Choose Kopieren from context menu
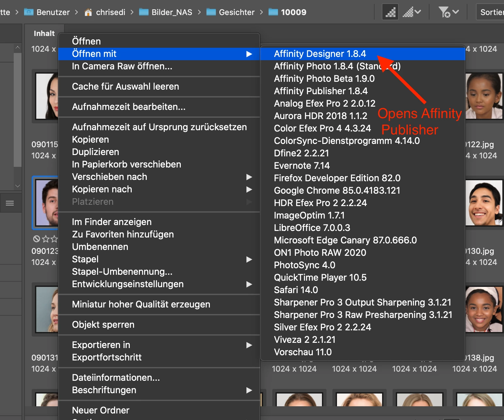 (159, 139)
